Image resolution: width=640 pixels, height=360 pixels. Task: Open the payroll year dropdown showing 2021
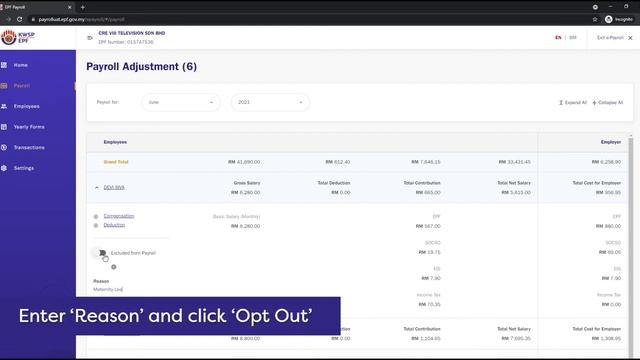point(270,102)
